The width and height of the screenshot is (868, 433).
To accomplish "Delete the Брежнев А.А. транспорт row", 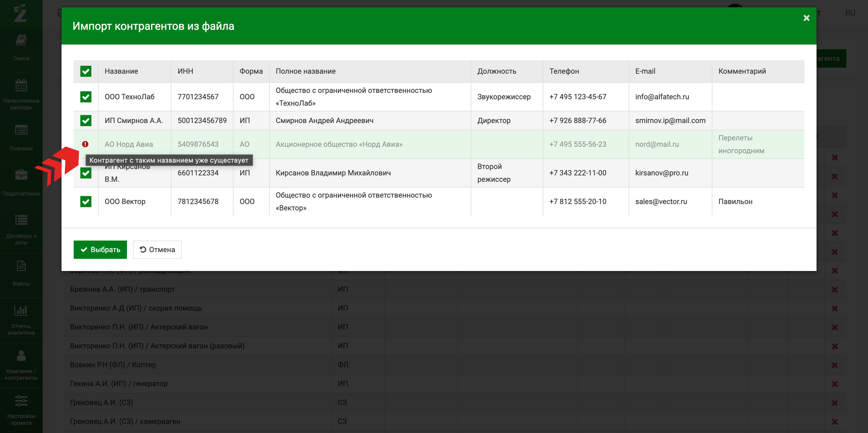I will tap(835, 290).
